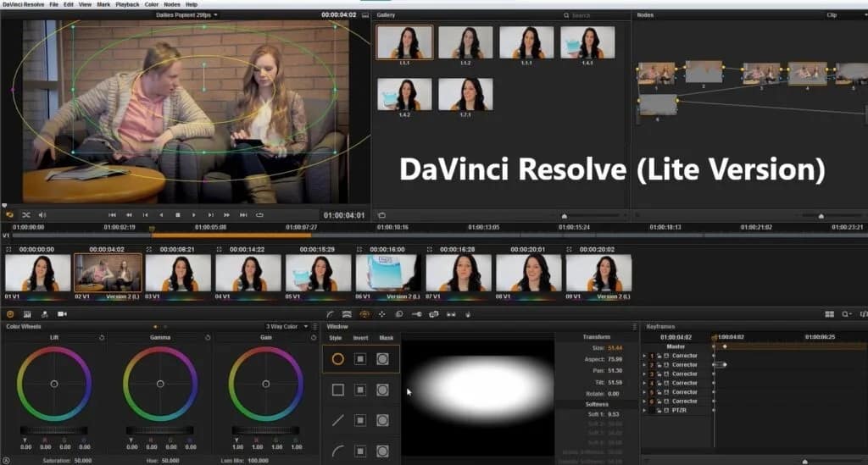Click the Aspect value 75.99
The width and height of the screenshot is (868, 465).
pos(615,359)
